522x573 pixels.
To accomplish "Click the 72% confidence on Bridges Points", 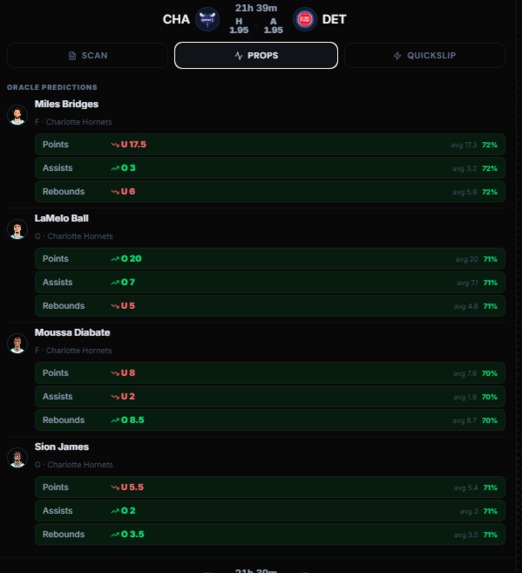I will click(x=489, y=145).
